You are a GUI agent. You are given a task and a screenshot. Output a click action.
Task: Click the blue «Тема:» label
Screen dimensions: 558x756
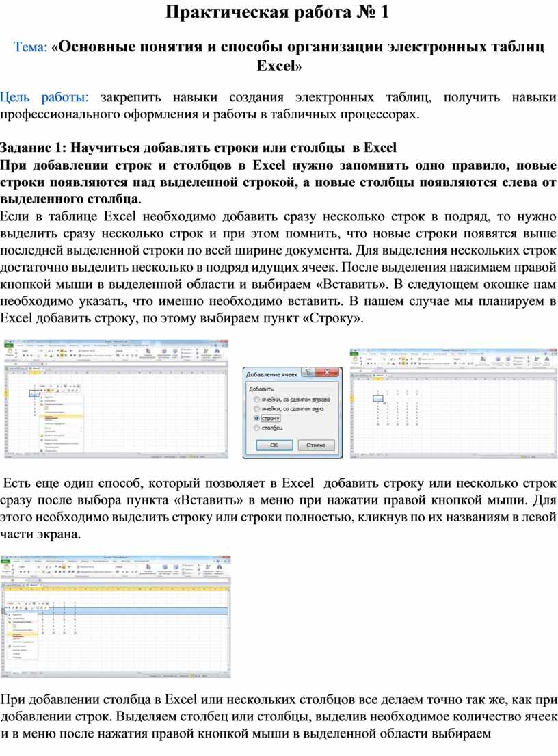coord(30,47)
